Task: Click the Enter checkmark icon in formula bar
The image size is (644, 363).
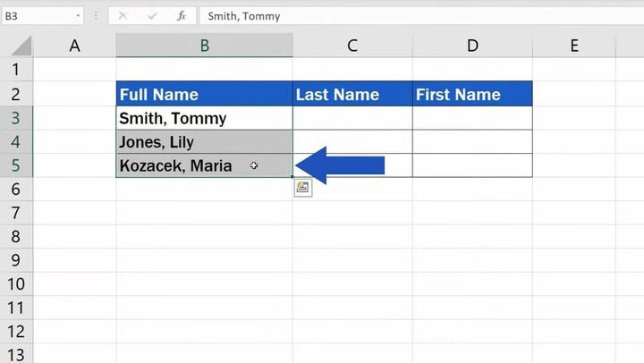Action: pyautogui.click(x=152, y=16)
